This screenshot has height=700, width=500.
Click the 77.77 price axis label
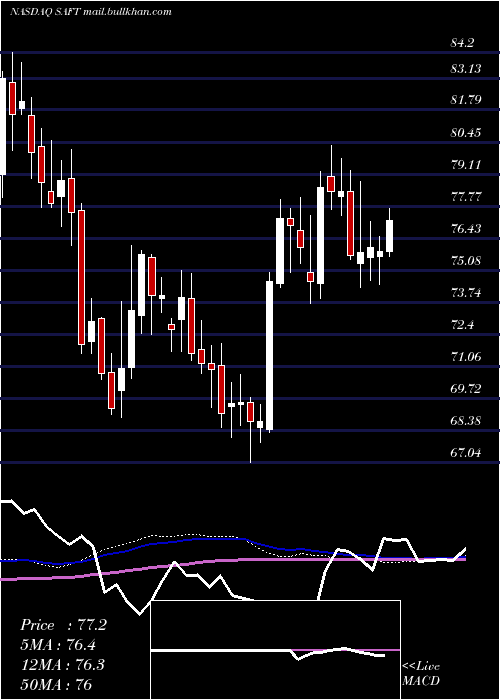[x=466, y=197]
